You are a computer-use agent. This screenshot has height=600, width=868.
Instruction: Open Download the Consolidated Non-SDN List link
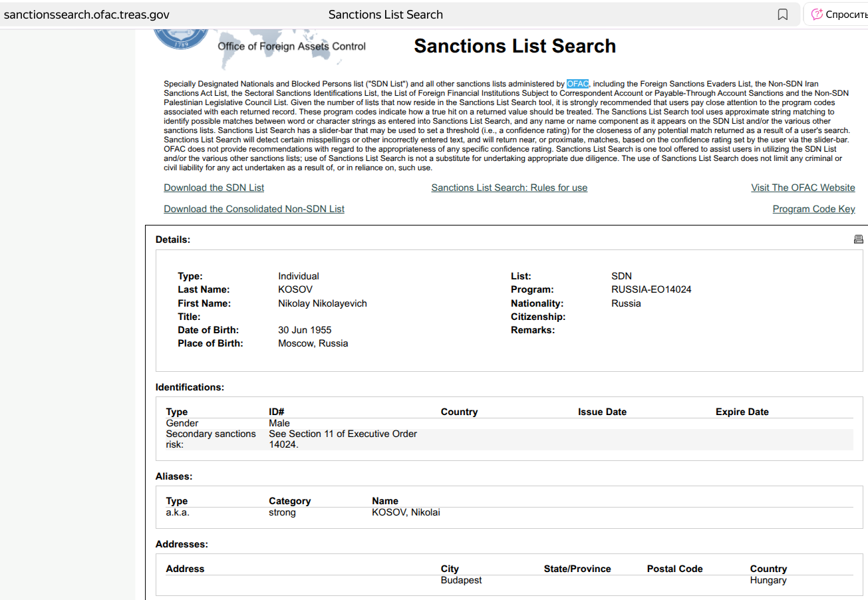[254, 209]
